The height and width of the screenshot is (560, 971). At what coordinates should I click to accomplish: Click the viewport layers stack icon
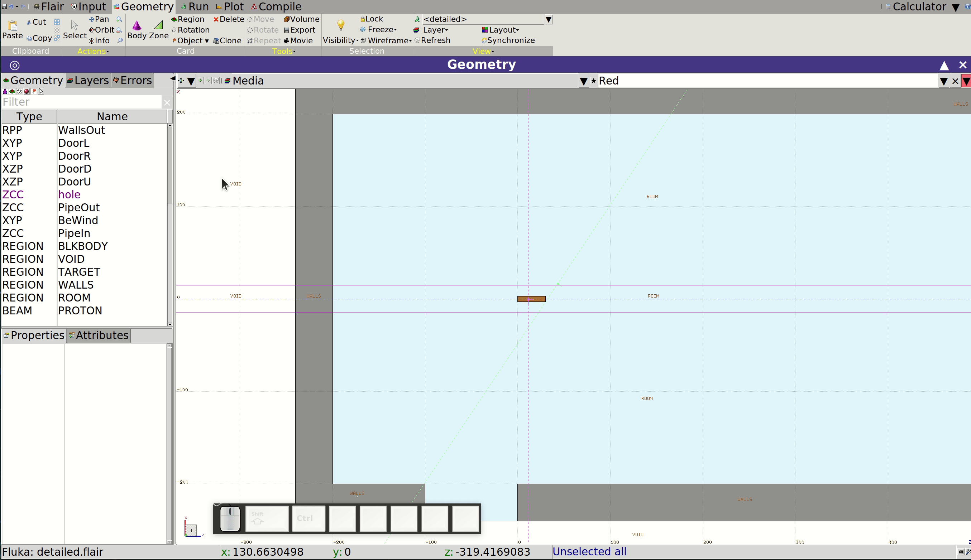tap(228, 81)
